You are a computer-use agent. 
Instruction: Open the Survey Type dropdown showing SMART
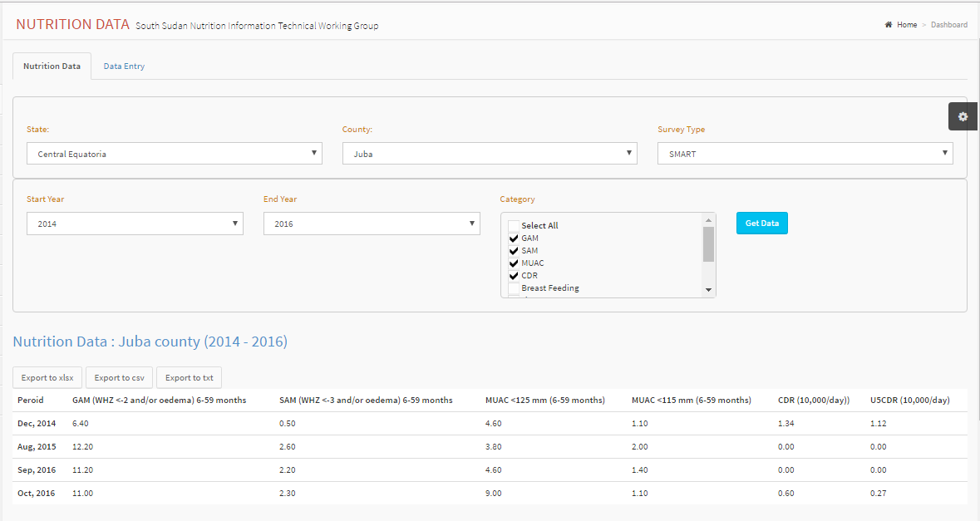805,154
